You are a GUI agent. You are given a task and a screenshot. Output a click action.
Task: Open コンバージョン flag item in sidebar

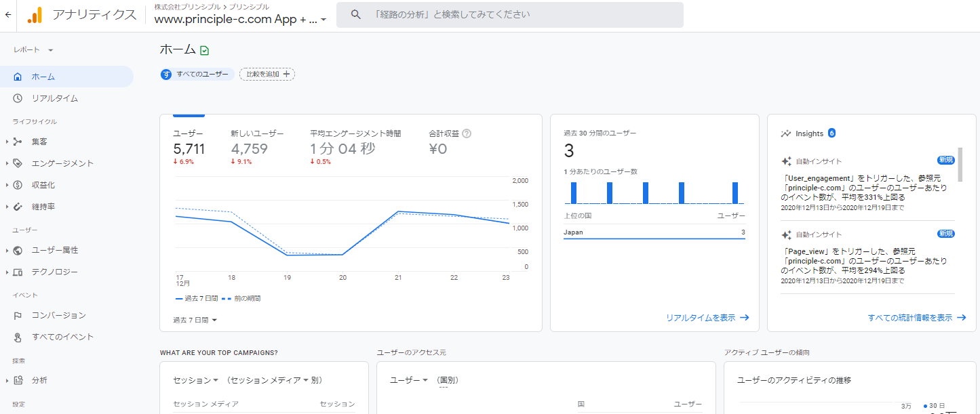(58, 315)
